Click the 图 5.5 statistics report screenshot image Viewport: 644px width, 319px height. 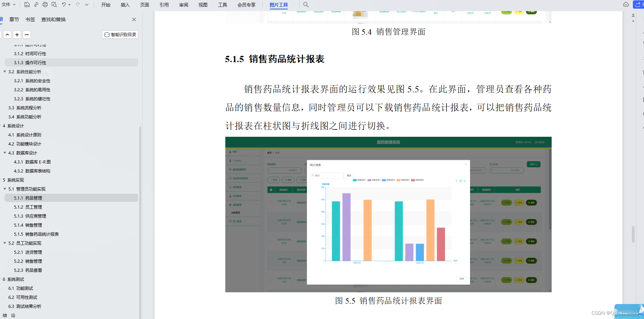(388, 214)
